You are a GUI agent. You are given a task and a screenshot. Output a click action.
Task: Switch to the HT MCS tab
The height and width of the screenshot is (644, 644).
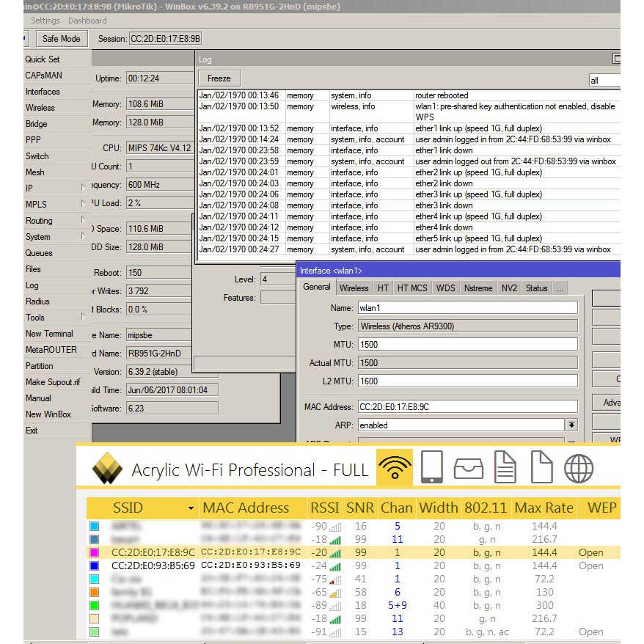[x=411, y=288]
